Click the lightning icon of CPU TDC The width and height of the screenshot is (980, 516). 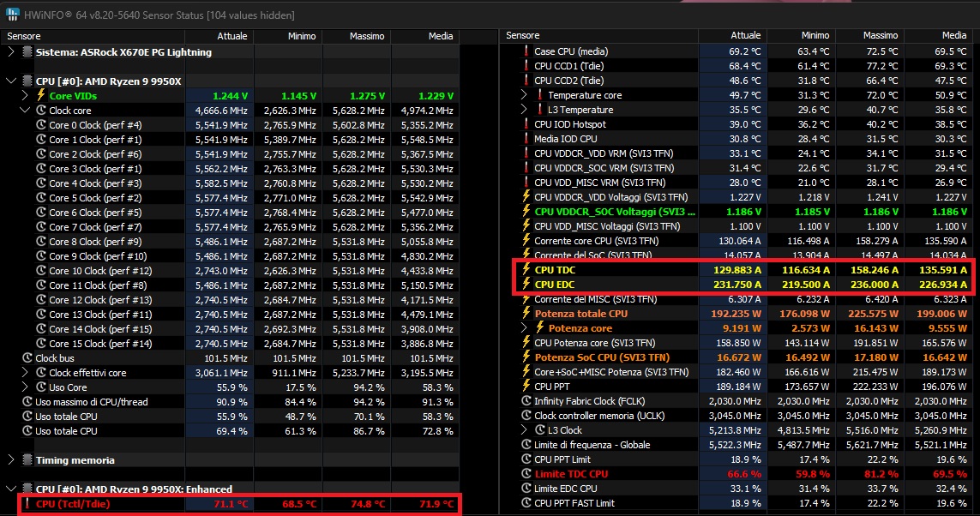(x=526, y=270)
